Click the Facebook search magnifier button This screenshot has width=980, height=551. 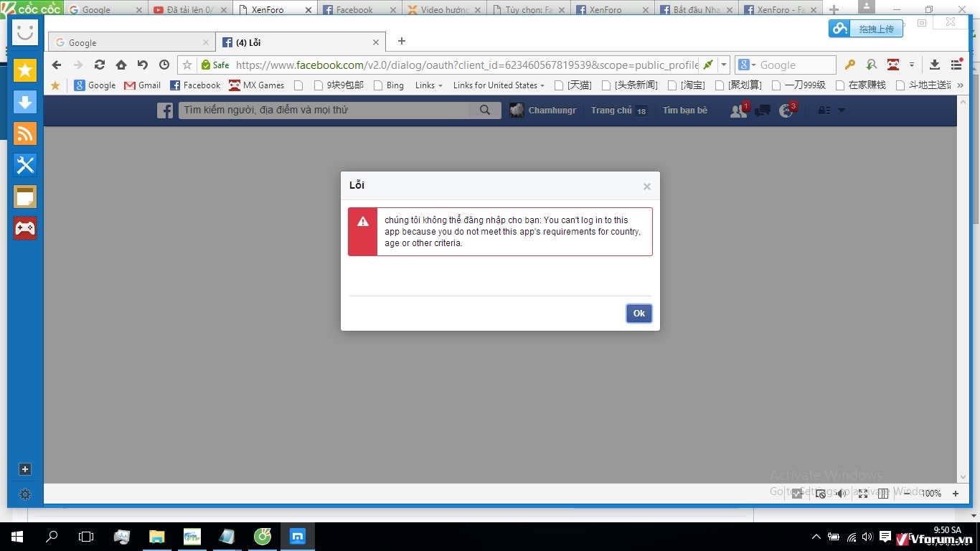point(485,110)
